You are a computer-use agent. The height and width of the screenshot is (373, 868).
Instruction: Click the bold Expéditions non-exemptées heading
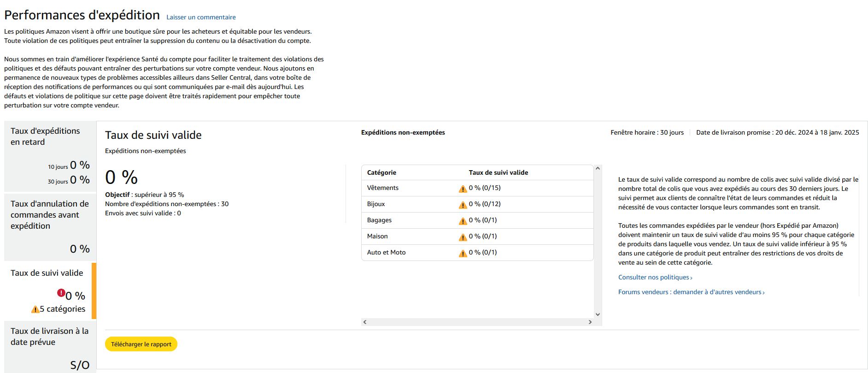coord(403,132)
